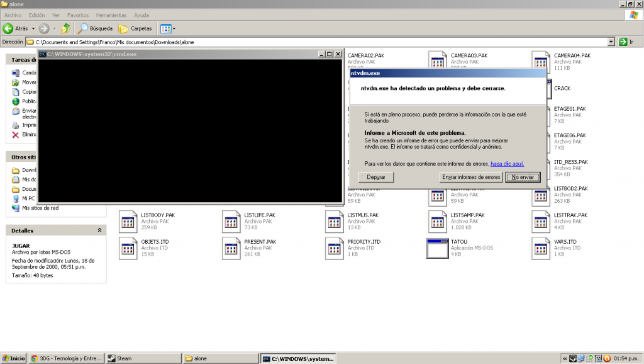Select the VARS.ITD file icon

(x=540, y=248)
